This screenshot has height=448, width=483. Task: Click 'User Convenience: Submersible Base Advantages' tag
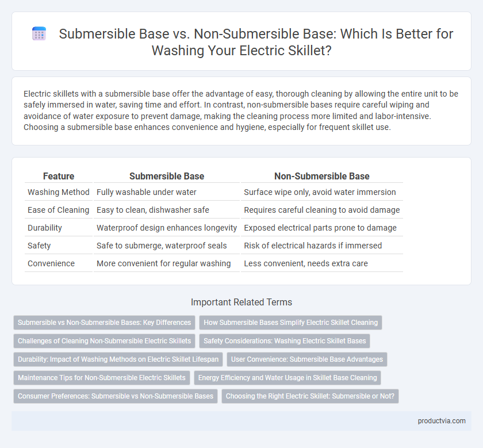(307, 359)
